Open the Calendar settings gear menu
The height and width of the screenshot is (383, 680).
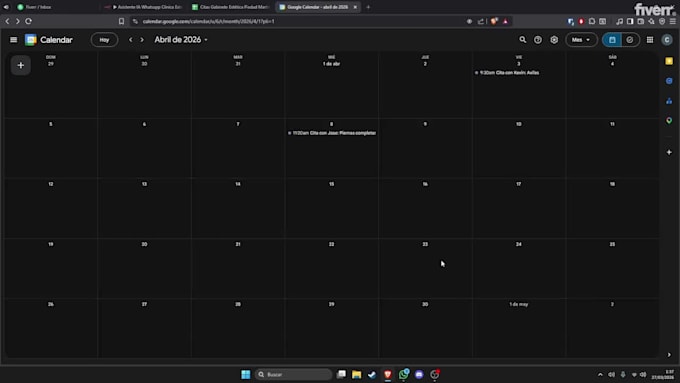(554, 40)
